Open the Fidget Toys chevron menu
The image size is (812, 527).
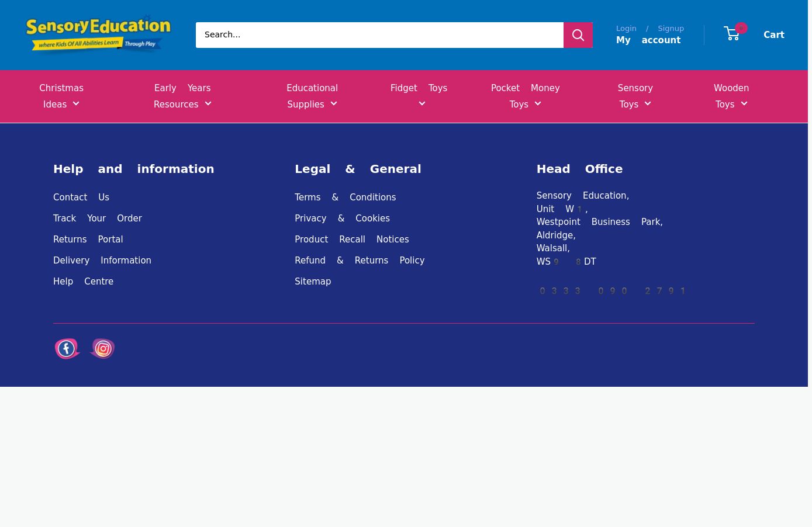pos(421,104)
